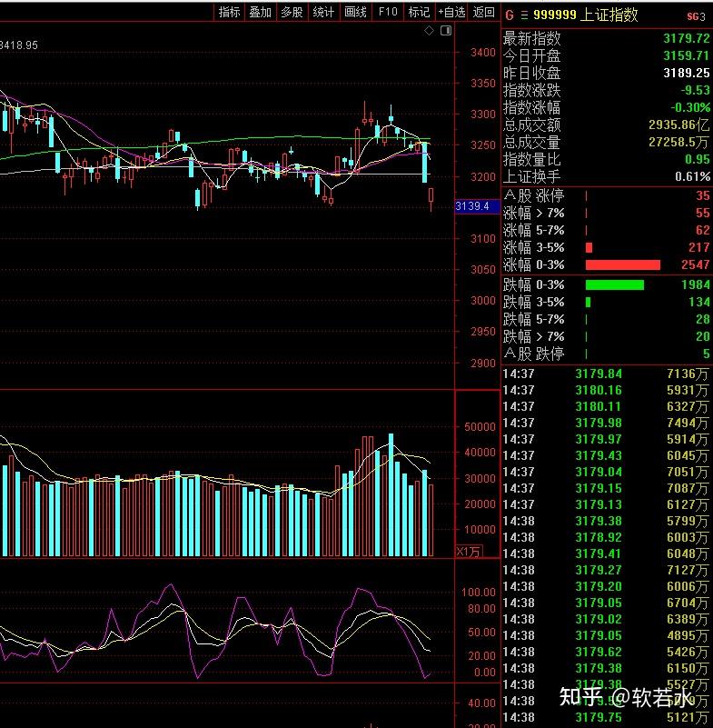The image size is (713, 728).
Task: Open the 统计 statistics tool
Action: (323, 12)
